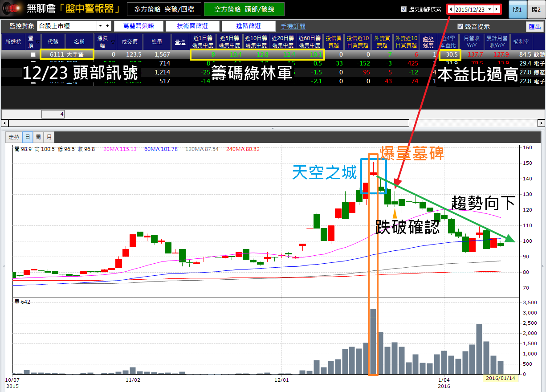546x392 pixels.
Task: Go to the previous date with the left arrow
Action: [451, 9]
